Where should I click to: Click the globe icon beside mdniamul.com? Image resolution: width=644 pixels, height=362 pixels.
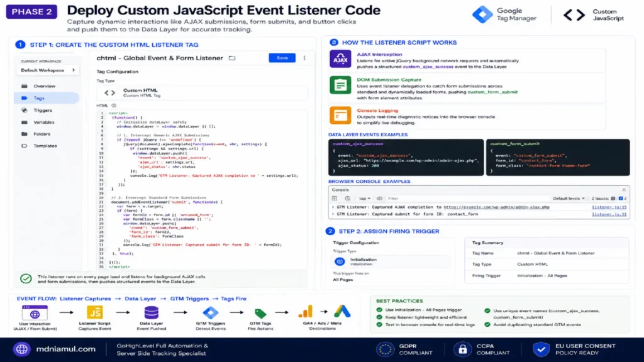tap(22, 349)
